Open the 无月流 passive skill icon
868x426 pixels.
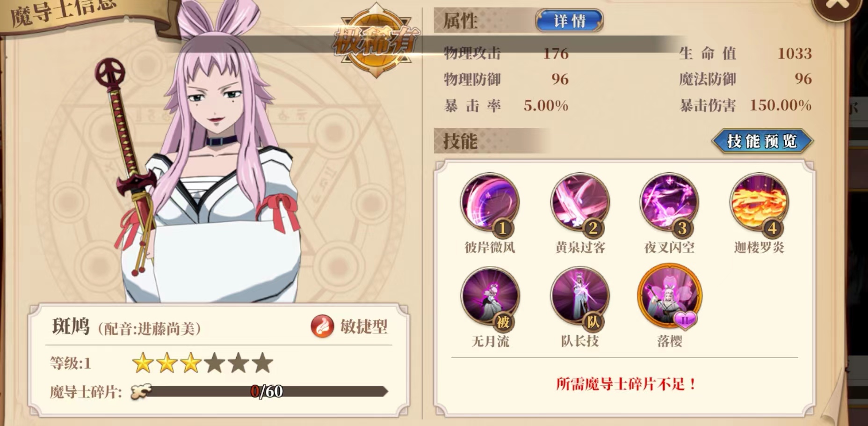[x=490, y=296]
